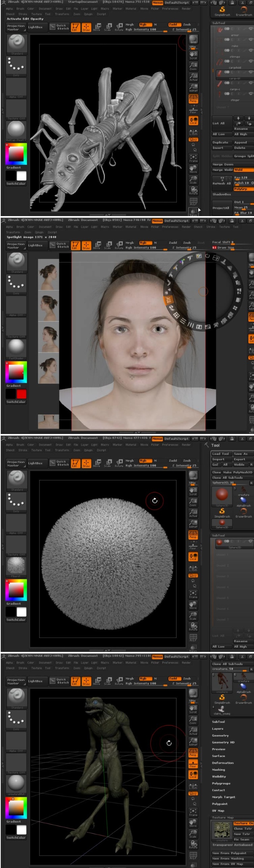Screen dimensions: 254x868
Task: Toggle Zsub in the fiber sphere screenshot
Action: point(187,460)
